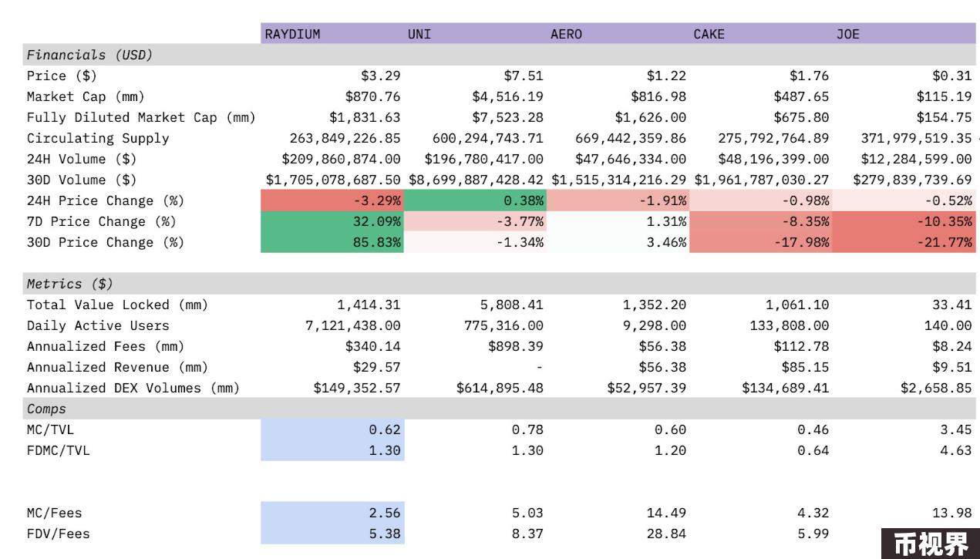Click AERO's annualized DEX volumes $52,957.39
Viewport: 980px width, 559px height.
coord(647,388)
